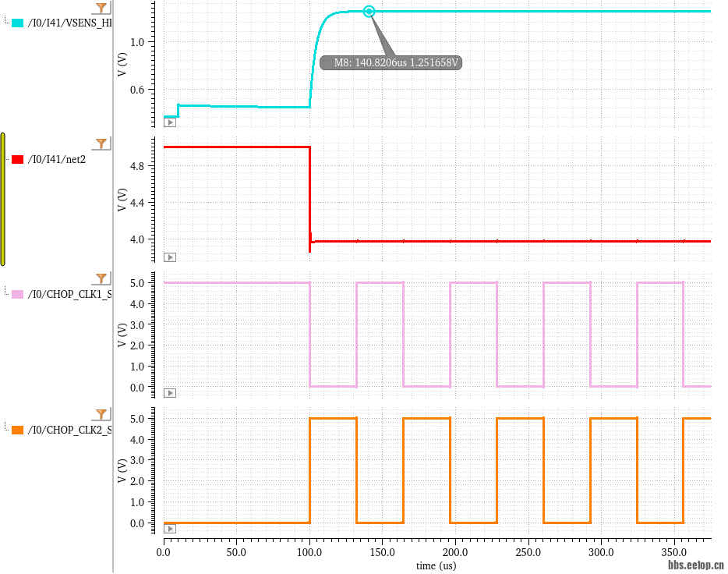Expand the arrow button in CHOP_CLK1 strip
Viewport: 728px width, 574px height.
[x=170, y=393]
